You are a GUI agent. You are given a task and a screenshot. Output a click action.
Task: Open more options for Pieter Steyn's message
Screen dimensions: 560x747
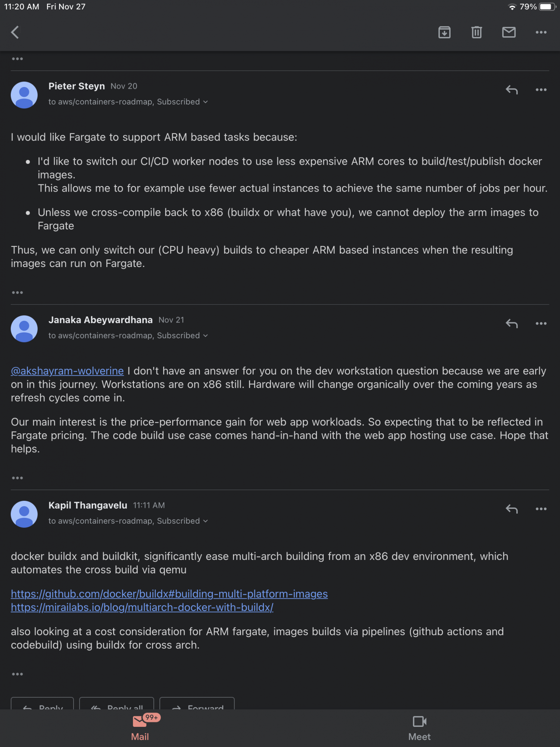pyautogui.click(x=541, y=90)
